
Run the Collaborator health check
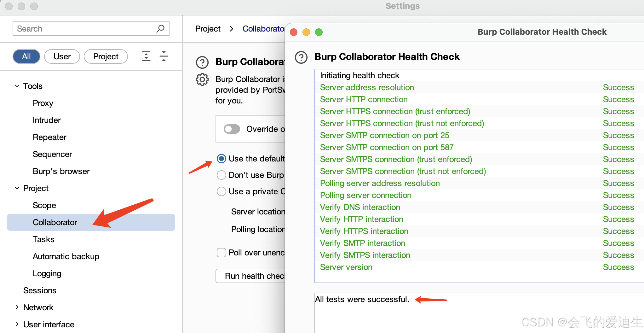250,276
